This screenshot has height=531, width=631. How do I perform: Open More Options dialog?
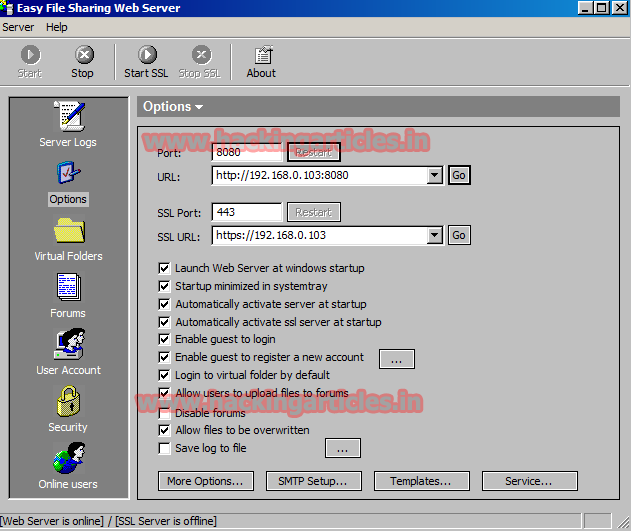pos(206,481)
